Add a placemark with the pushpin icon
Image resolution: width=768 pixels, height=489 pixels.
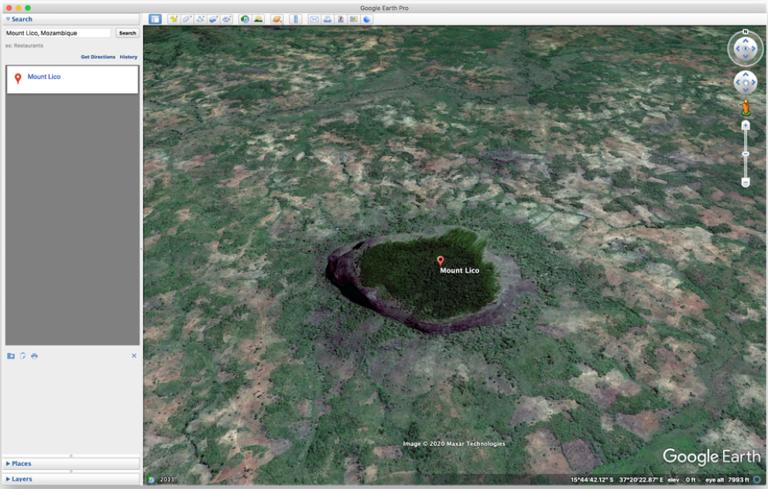(x=173, y=19)
